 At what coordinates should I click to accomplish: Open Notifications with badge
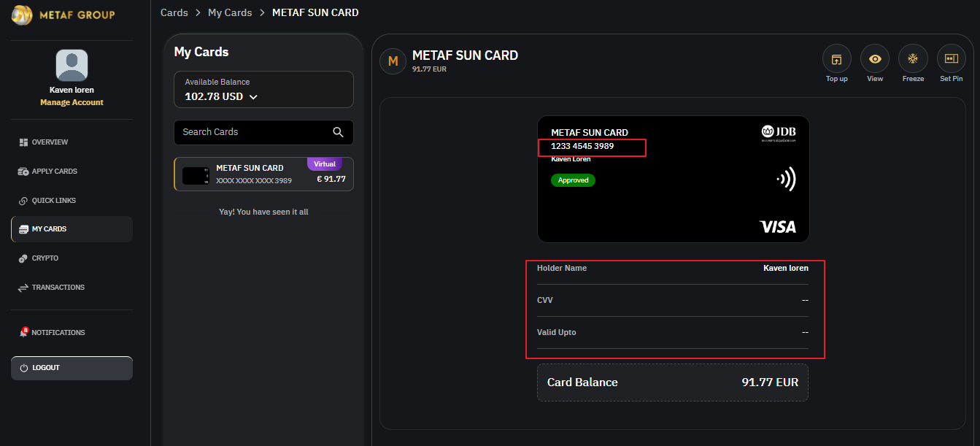[72, 332]
